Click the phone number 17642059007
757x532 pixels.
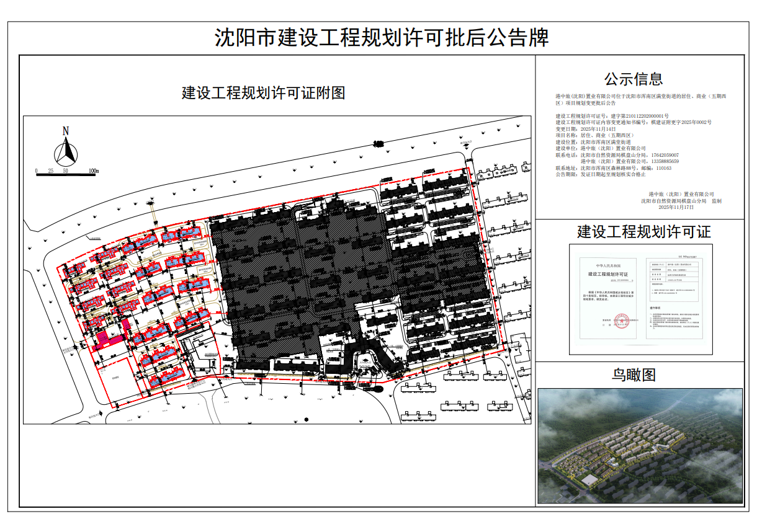click(665, 155)
